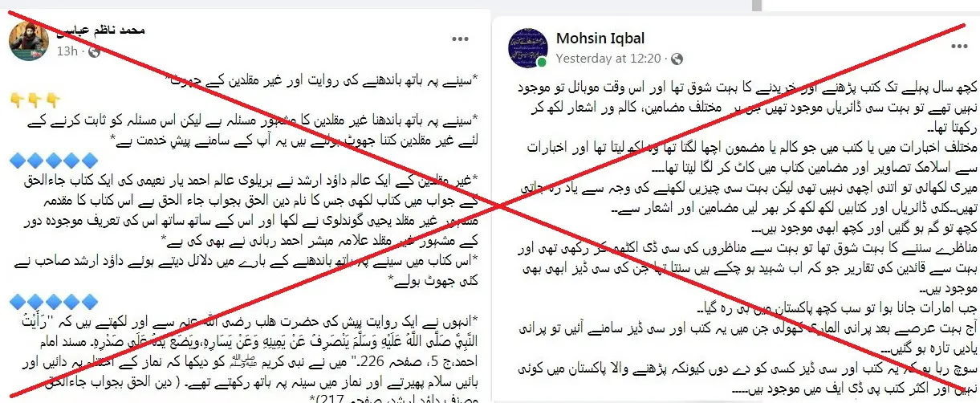Click the globe privacy icon beside 13h
Viewport: 980px width, 403px height.
[x=93, y=51]
